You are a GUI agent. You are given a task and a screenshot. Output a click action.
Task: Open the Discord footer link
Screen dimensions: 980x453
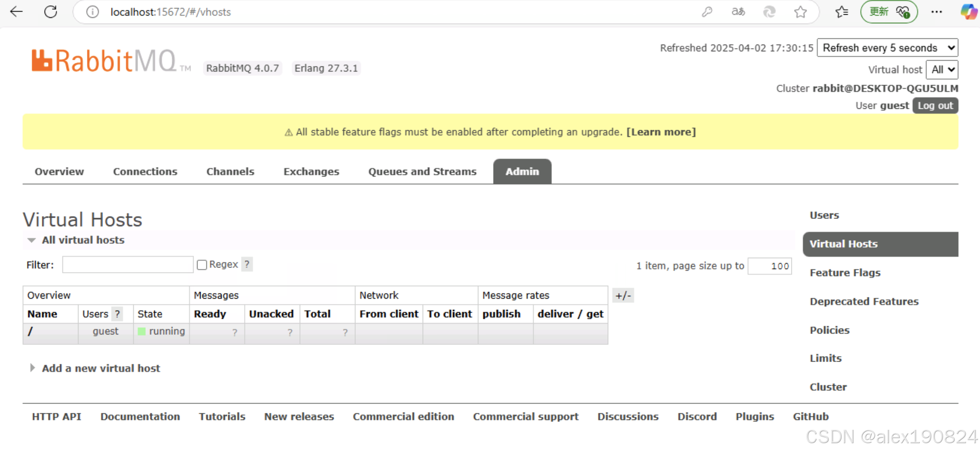697,416
